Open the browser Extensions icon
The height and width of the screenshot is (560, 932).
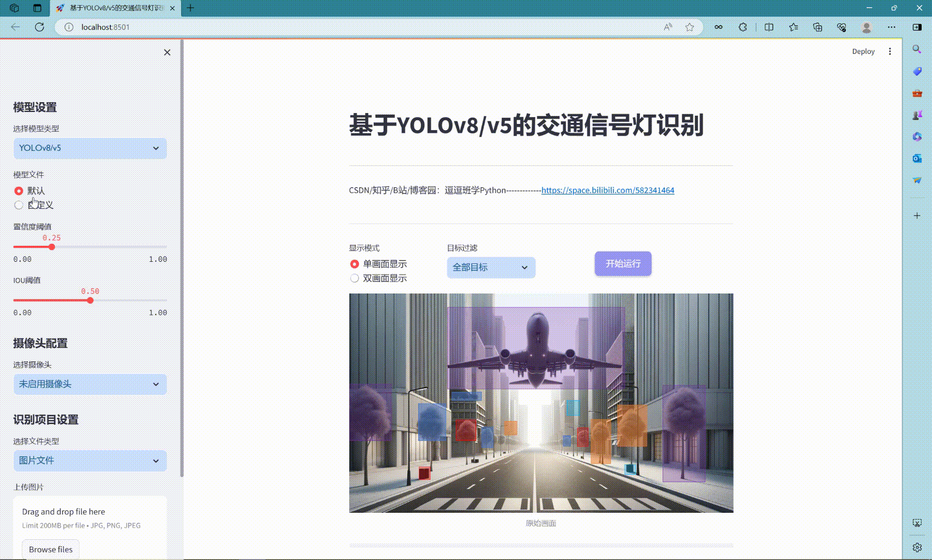[x=742, y=27]
